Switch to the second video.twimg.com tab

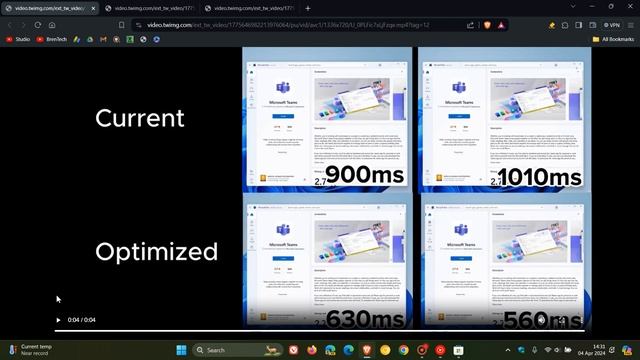click(x=149, y=8)
